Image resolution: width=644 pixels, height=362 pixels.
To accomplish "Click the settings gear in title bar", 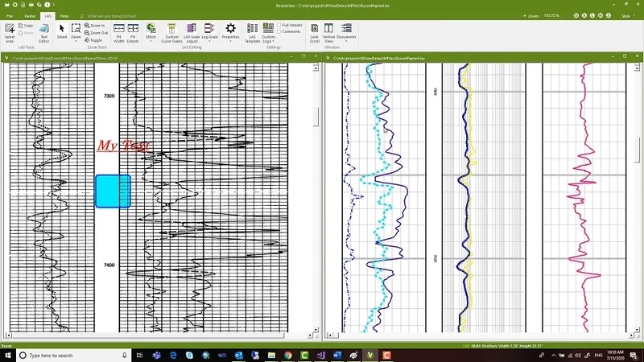I will pyautogui.click(x=14, y=5).
